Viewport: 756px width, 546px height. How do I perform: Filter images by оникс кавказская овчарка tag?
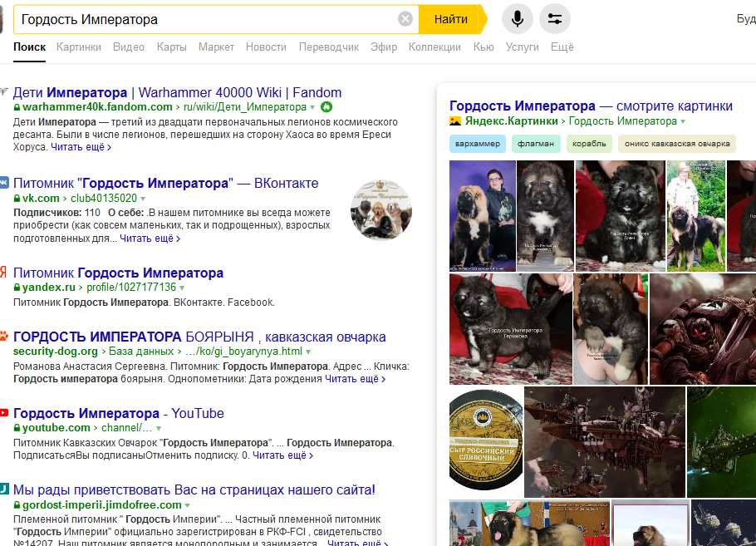[x=677, y=144]
